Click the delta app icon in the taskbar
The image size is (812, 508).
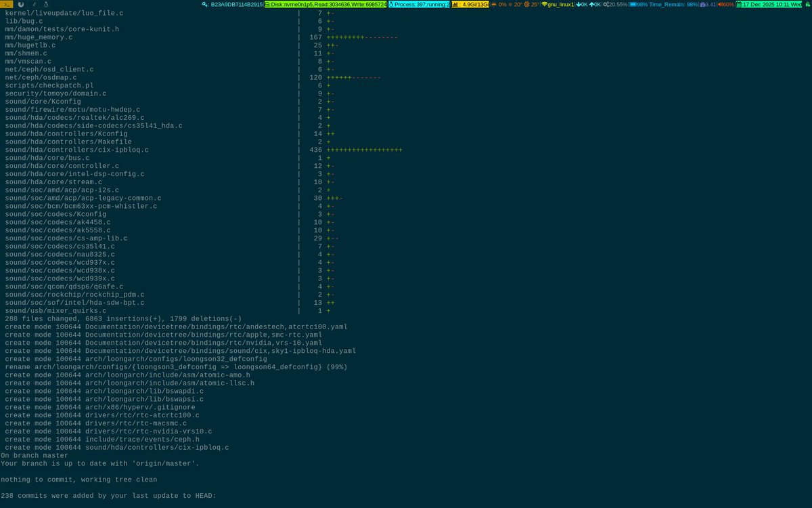[x=45, y=4]
